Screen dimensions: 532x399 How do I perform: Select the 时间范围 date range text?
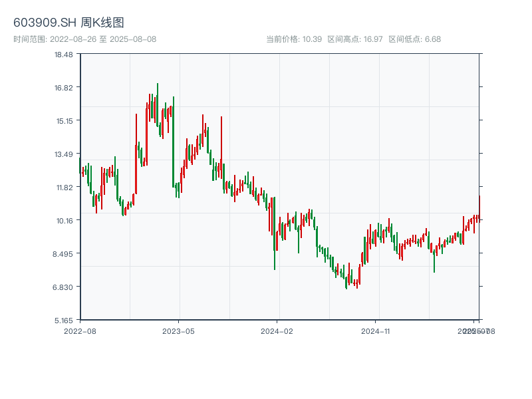(84, 39)
